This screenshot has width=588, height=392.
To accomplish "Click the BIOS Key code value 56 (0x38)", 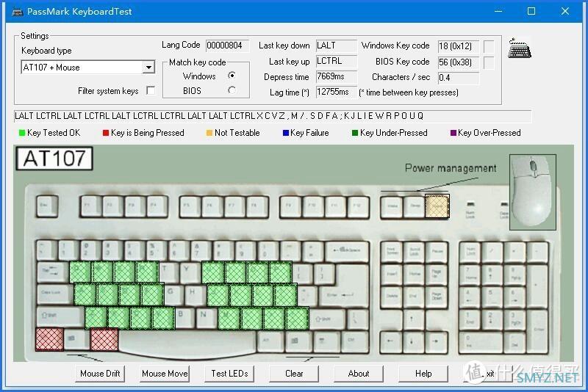I will click(x=458, y=62).
